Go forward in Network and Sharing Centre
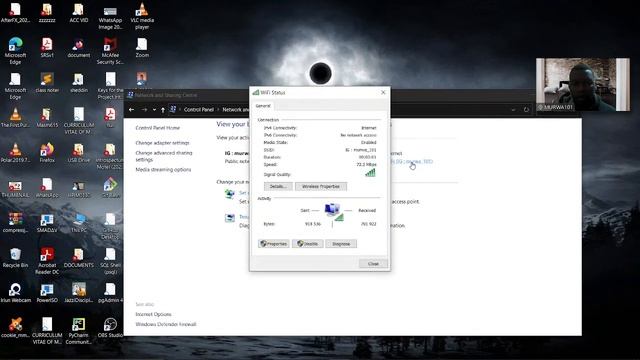 144,109
